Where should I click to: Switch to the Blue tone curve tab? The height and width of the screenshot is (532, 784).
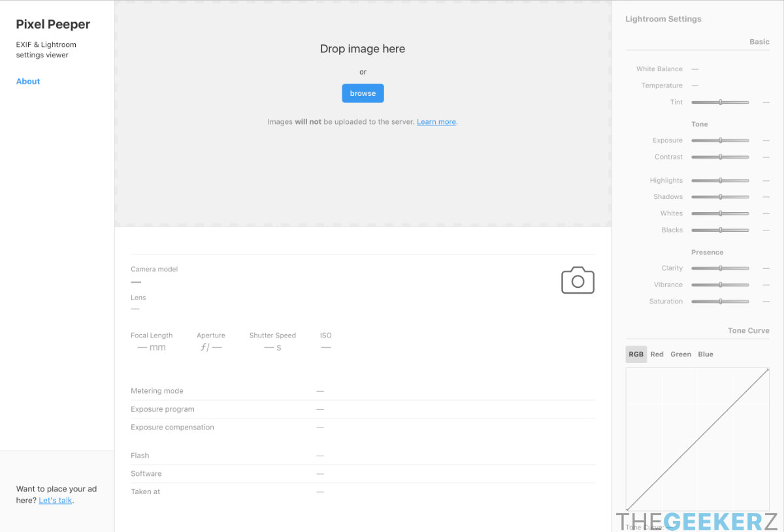point(706,354)
